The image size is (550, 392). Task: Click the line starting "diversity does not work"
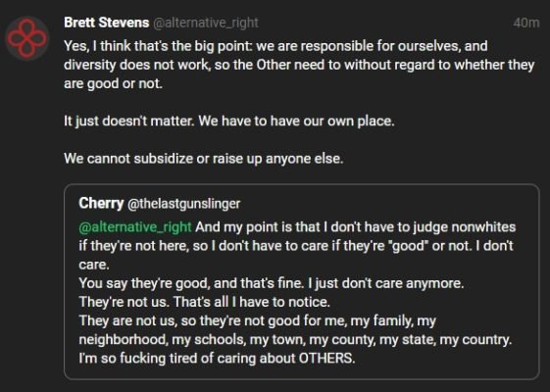pos(299,65)
